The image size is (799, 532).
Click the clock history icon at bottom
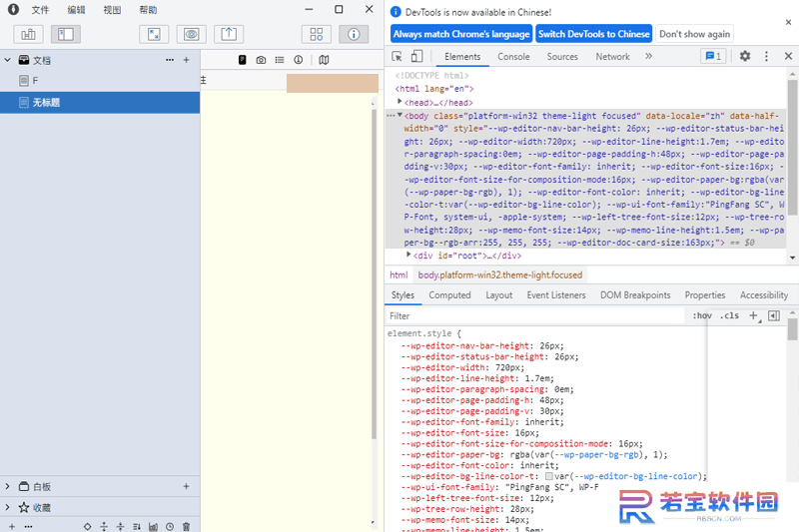click(170, 527)
